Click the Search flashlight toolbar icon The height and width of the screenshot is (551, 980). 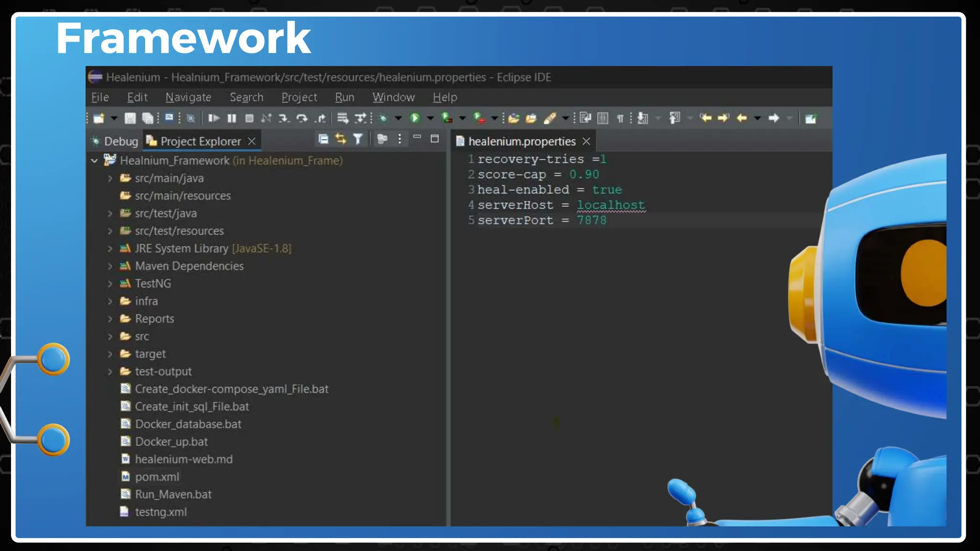[x=550, y=118]
